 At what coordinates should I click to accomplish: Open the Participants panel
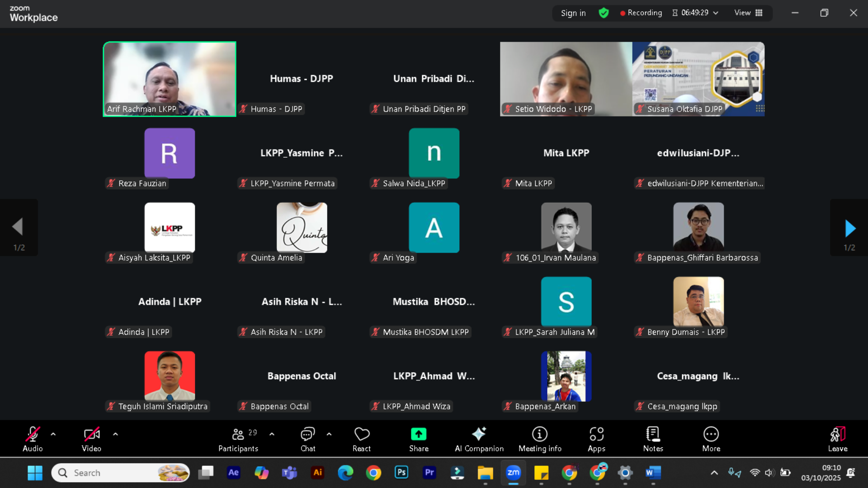(x=238, y=439)
